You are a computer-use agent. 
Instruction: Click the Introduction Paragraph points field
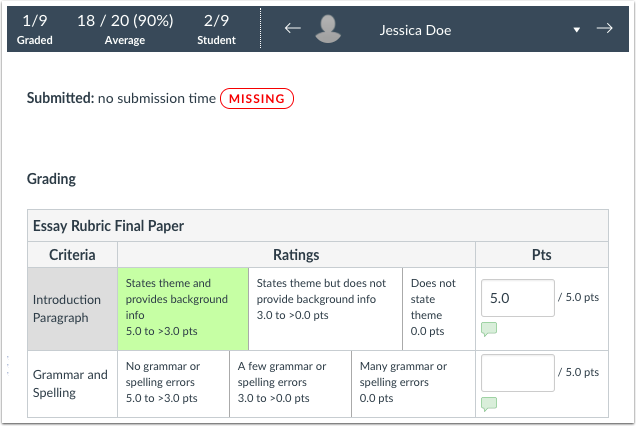518,298
